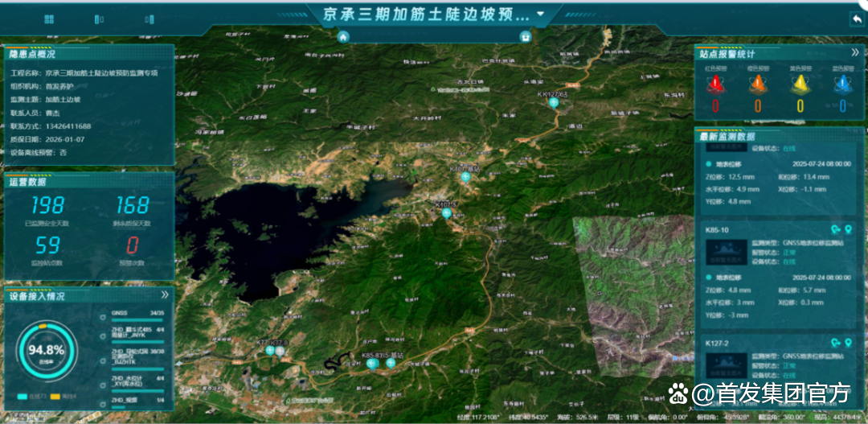Select the blue alarm icon

tap(841, 84)
